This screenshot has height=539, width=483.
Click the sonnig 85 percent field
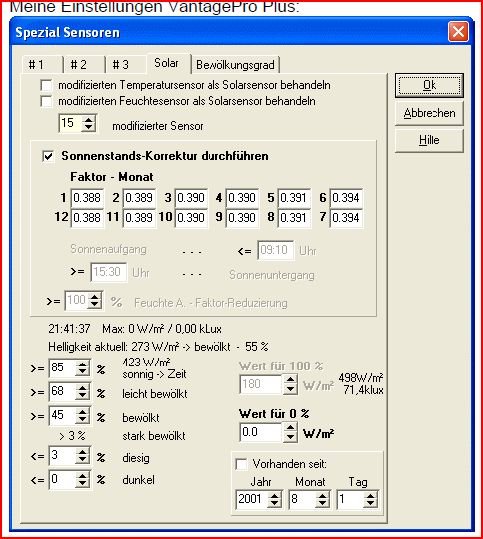coord(63,368)
